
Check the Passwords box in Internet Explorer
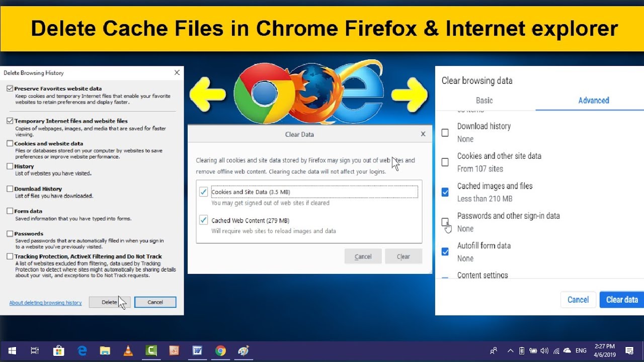[10, 234]
